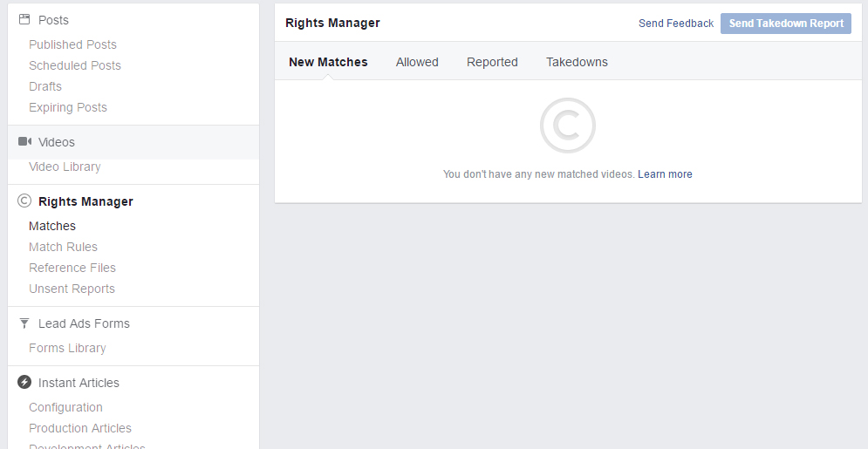Click the Send Feedback link
868x449 pixels.
[676, 24]
